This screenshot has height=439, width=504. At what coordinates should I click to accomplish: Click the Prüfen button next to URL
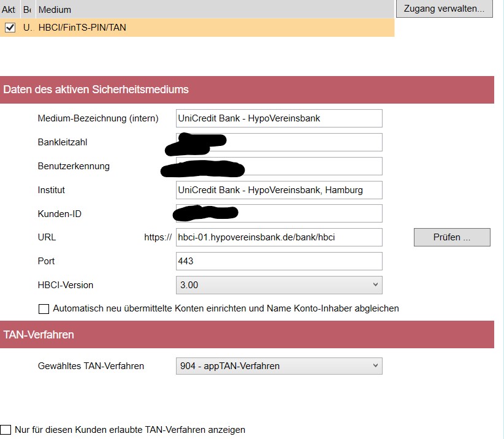tap(452, 237)
